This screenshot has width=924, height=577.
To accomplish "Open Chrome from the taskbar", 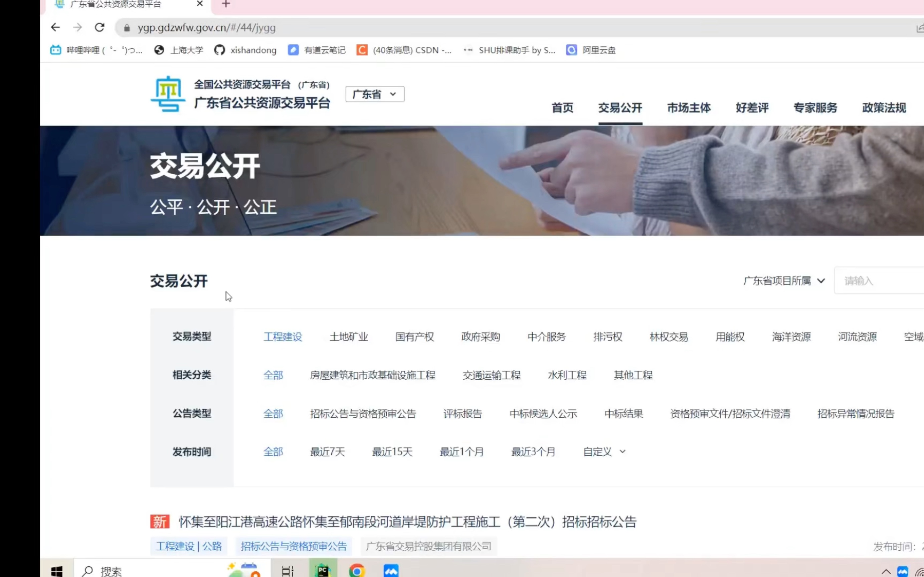I will (356, 571).
